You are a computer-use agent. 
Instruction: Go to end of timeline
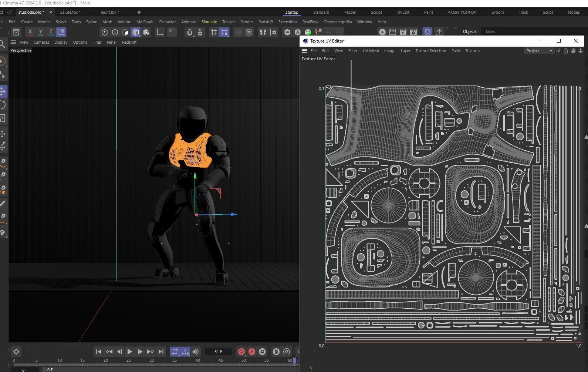160,352
